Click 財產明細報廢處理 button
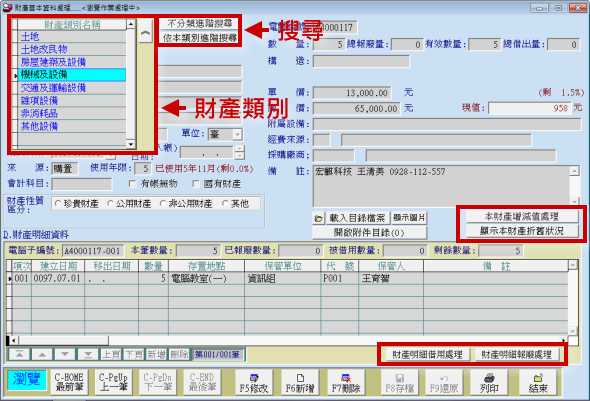The width and height of the screenshot is (590, 401). click(x=517, y=354)
